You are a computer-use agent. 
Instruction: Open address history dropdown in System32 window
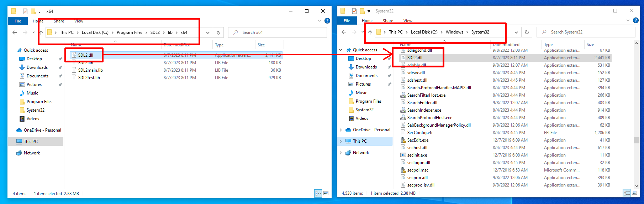[516, 32]
